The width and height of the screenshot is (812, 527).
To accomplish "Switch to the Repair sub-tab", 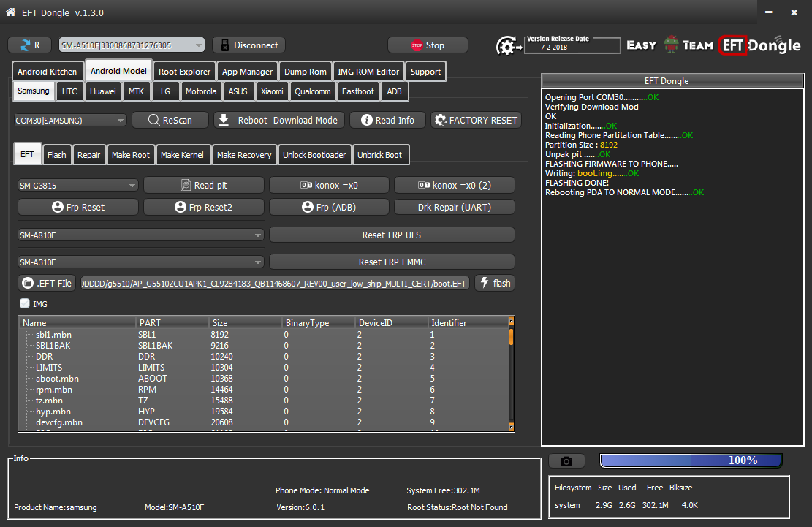I will [88, 155].
